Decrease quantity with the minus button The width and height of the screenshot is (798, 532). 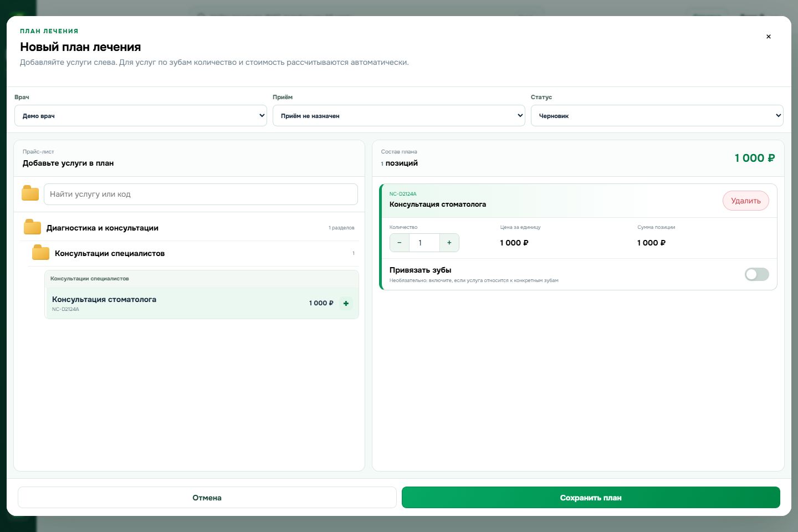[x=399, y=243]
